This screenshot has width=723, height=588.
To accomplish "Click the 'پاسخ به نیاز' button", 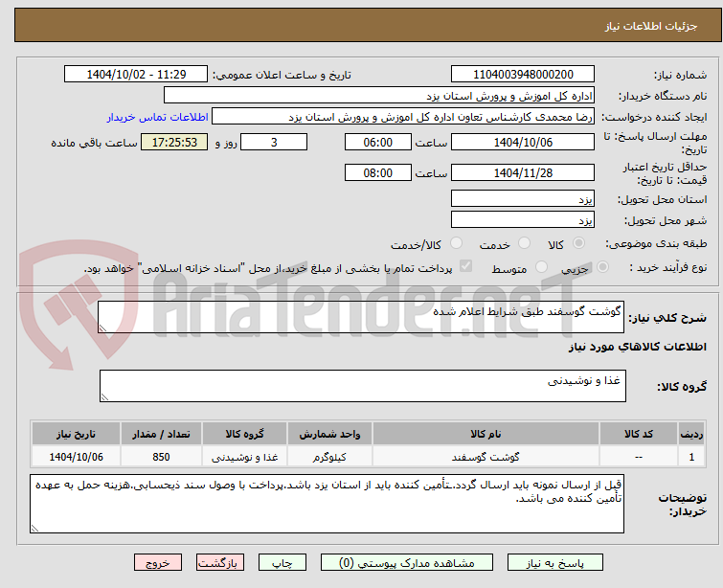I will point(555,563).
